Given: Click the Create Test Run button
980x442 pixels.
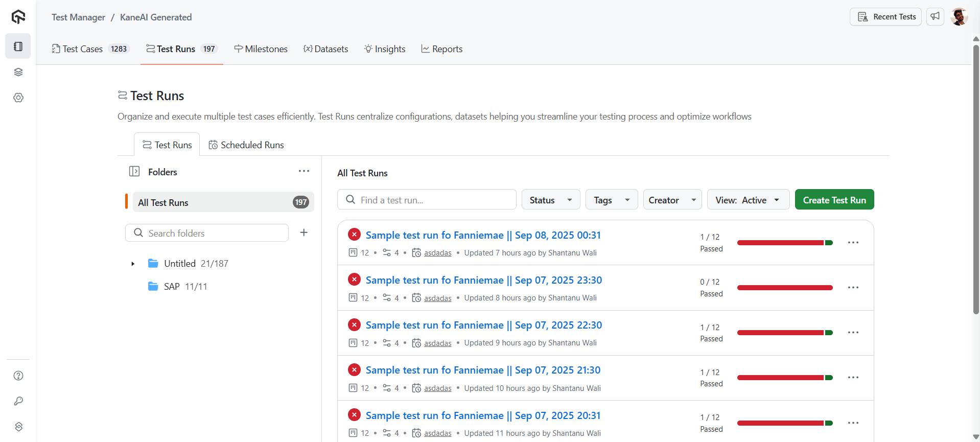Looking at the screenshot, I should 834,200.
